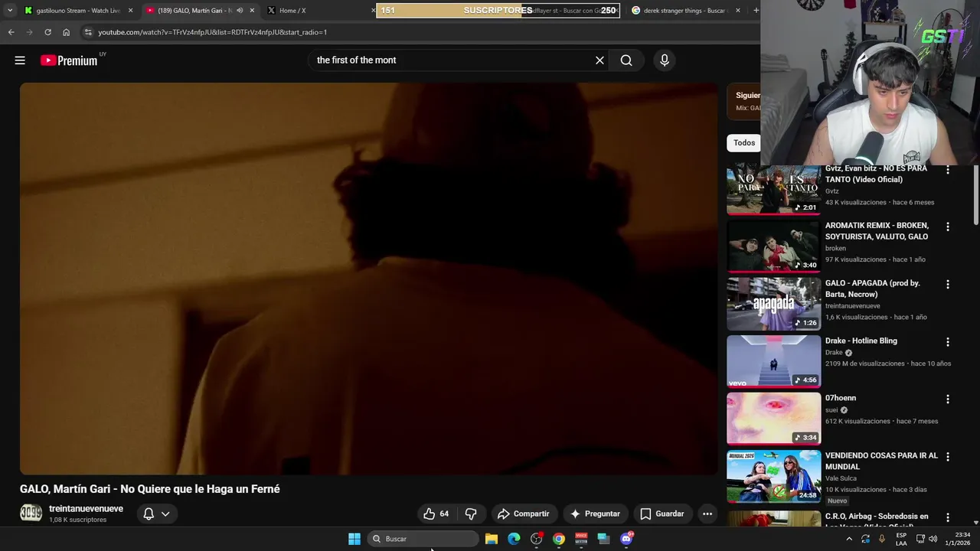Open File Explorer from taskbar
This screenshot has height=551, width=980.
pyautogui.click(x=492, y=539)
